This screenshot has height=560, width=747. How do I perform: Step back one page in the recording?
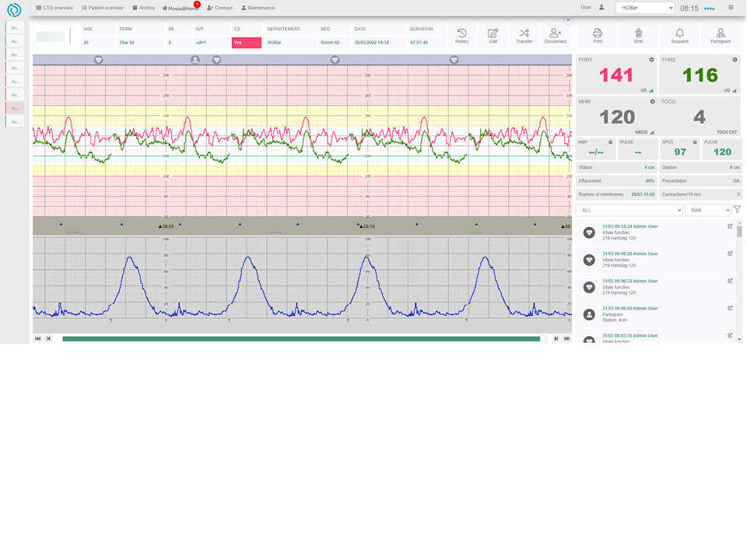coord(48,338)
